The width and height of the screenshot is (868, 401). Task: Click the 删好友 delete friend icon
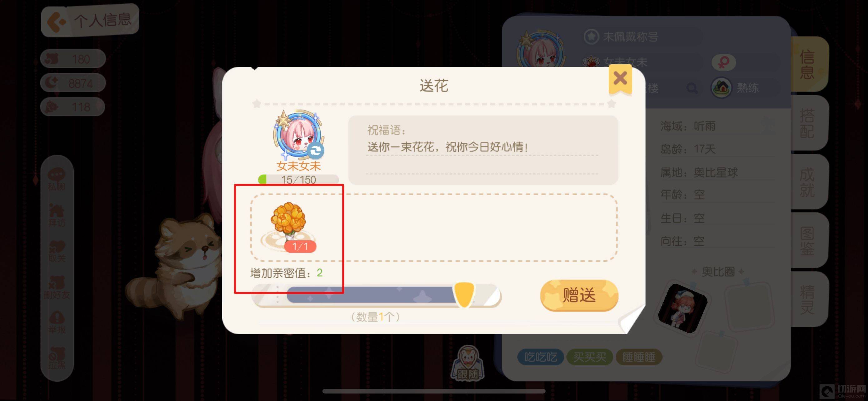tap(57, 288)
